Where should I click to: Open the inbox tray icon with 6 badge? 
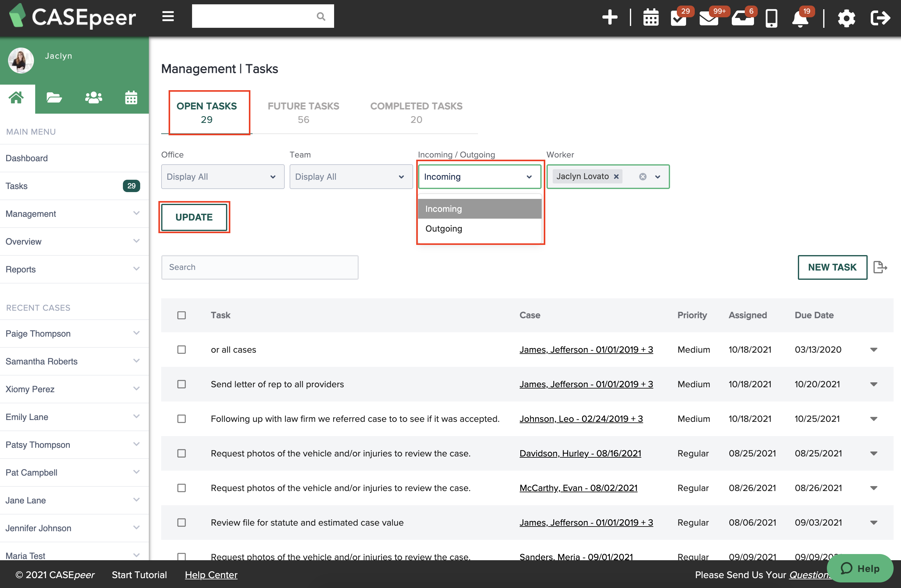click(743, 18)
